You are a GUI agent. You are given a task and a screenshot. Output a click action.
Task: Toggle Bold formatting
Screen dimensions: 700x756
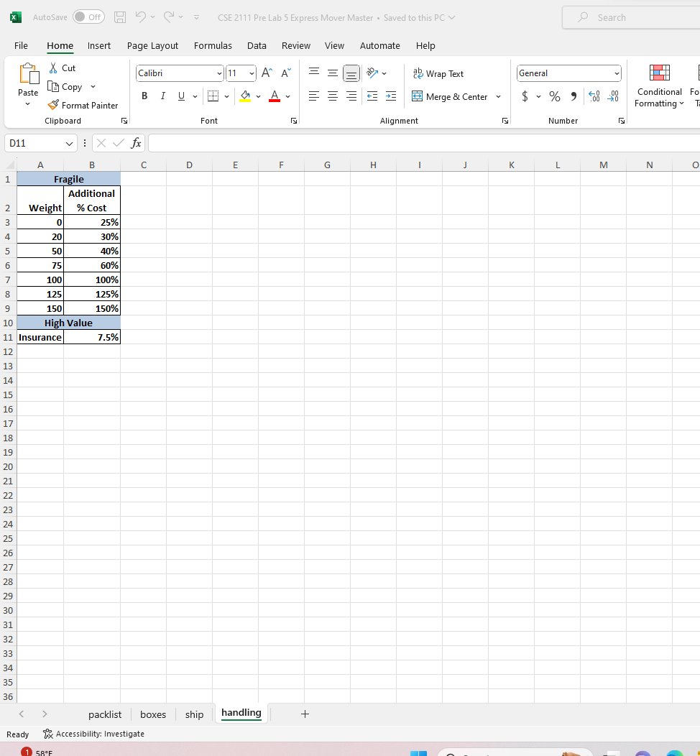click(x=144, y=96)
